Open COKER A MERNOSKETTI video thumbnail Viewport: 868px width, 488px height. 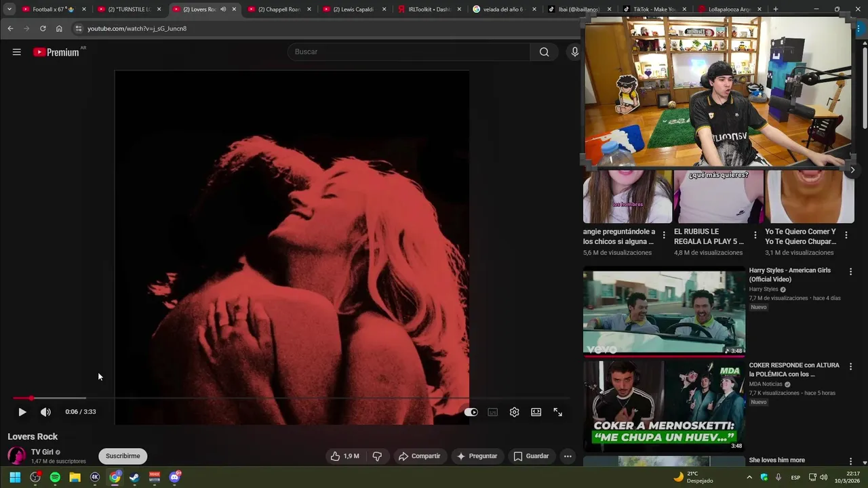[x=664, y=406]
